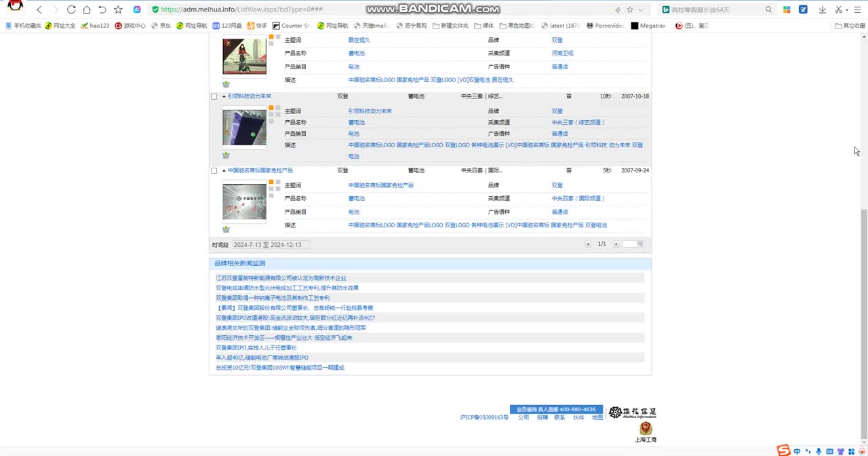
Task: Click the 招聘 footer link
Action: (x=542, y=418)
